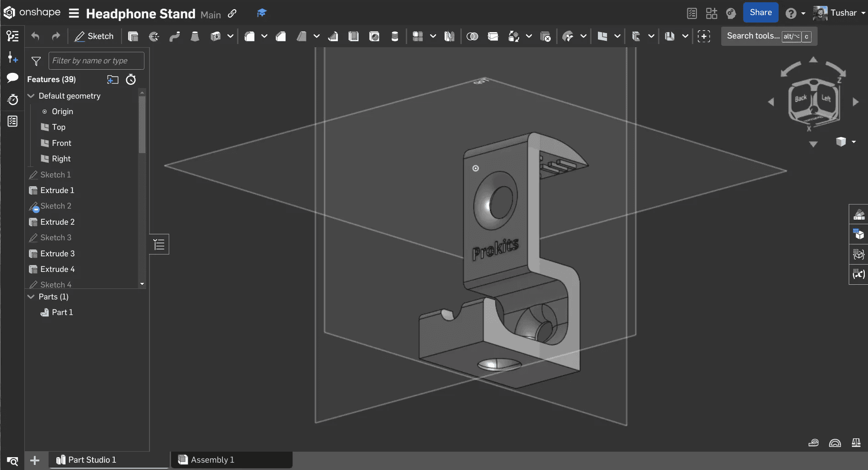Suppress Sketch 2 via its status toggle
868x470 pixels.
(36, 209)
